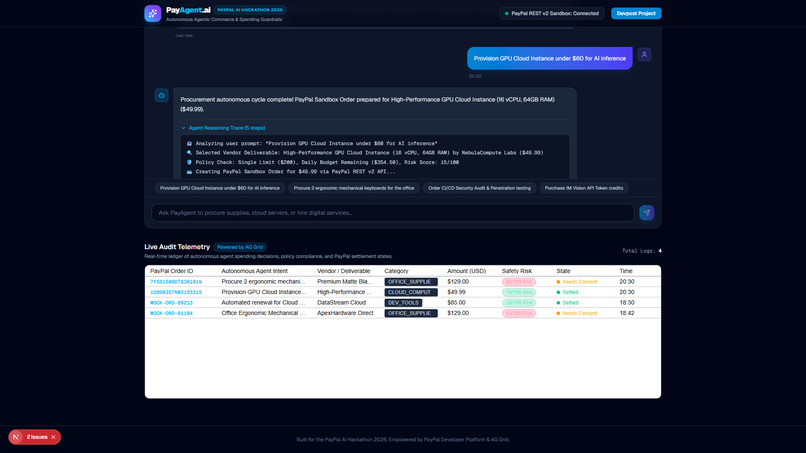Open order ID 7YS91506DT836101N
806x453 pixels.
point(176,282)
